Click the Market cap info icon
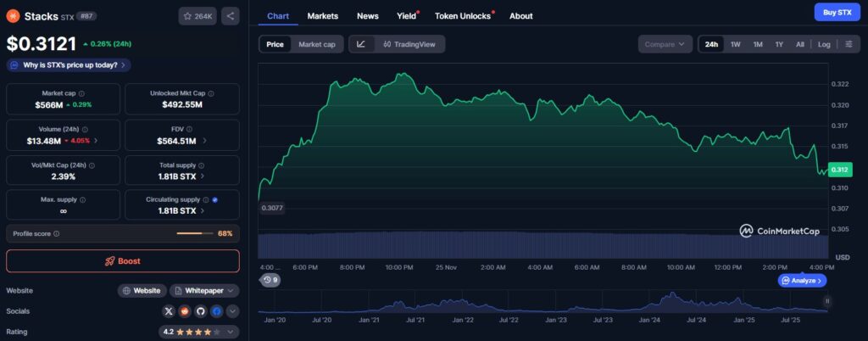 pyautogui.click(x=81, y=93)
